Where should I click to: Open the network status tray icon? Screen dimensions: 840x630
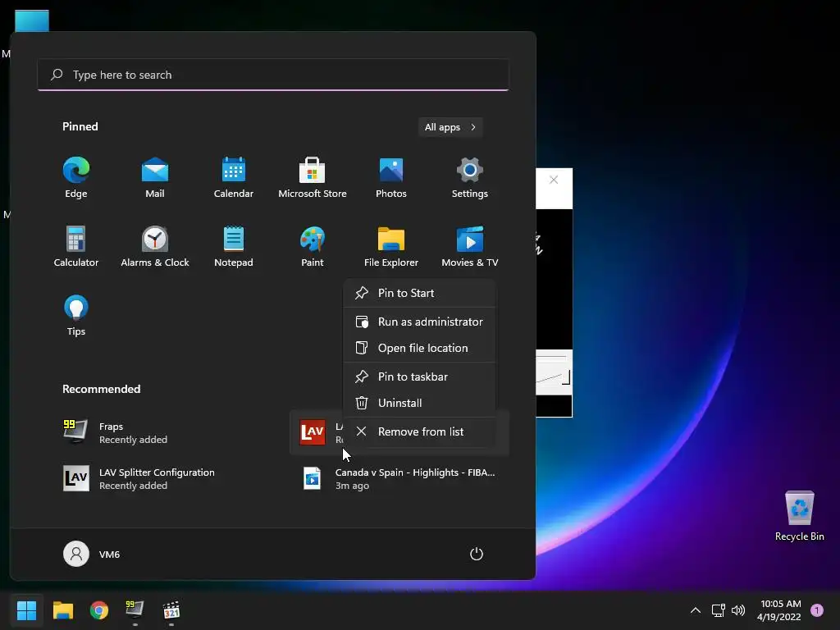[x=718, y=610]
